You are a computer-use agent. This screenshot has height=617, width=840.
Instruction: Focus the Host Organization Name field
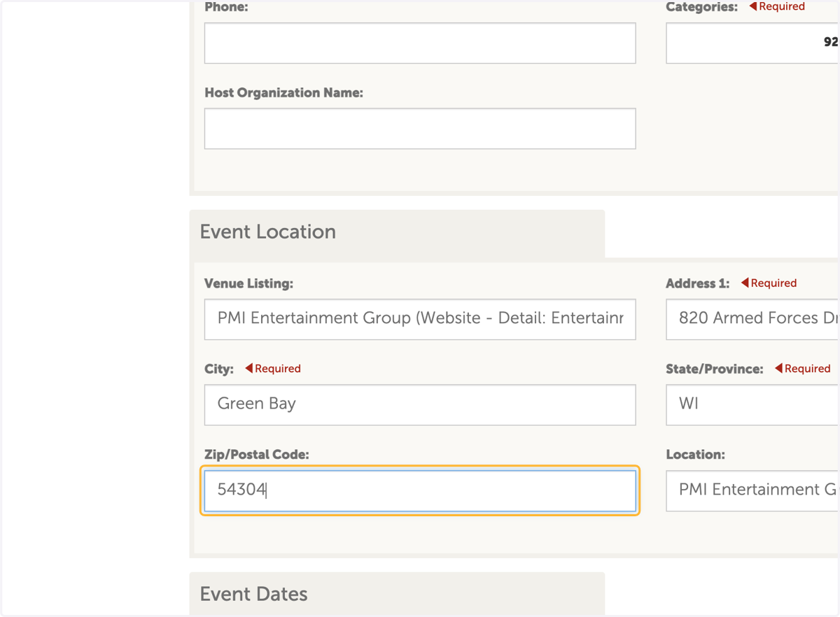point(420,129)
